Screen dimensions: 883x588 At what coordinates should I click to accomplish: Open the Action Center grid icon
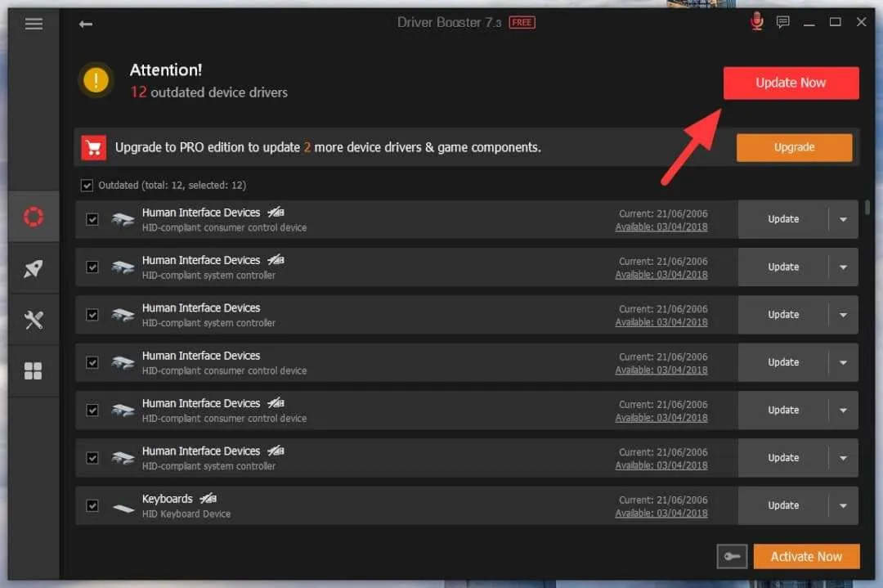coord(34,370)
